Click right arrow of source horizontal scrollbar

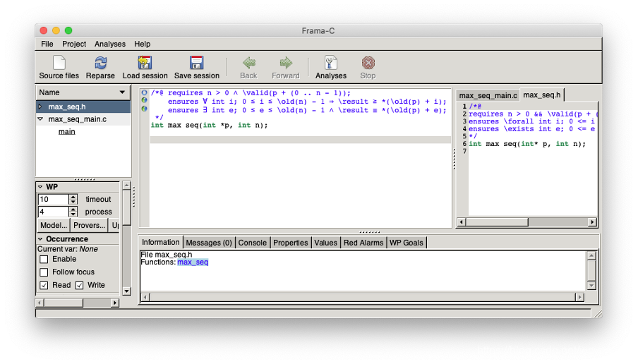click(592, 222)
